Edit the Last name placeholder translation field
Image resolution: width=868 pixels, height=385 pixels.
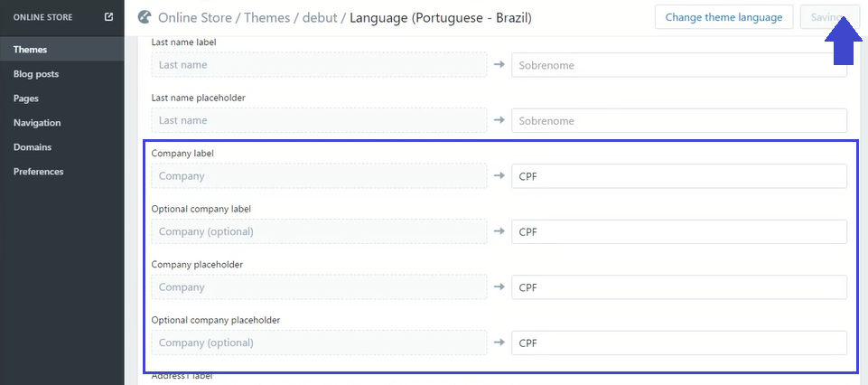click(679, 121)
